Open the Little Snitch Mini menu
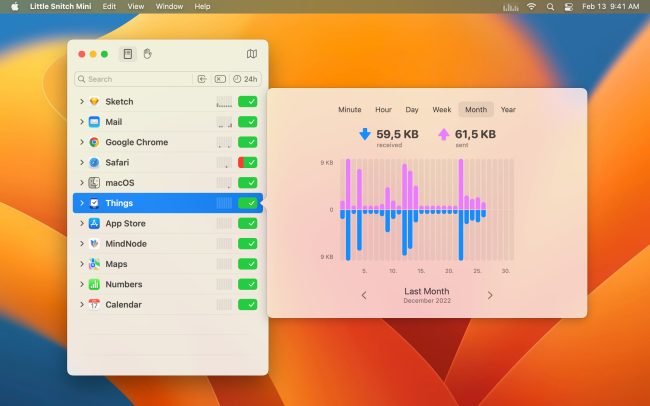The height and width of the screenshot is (406, 650). [x=61, y=7]
